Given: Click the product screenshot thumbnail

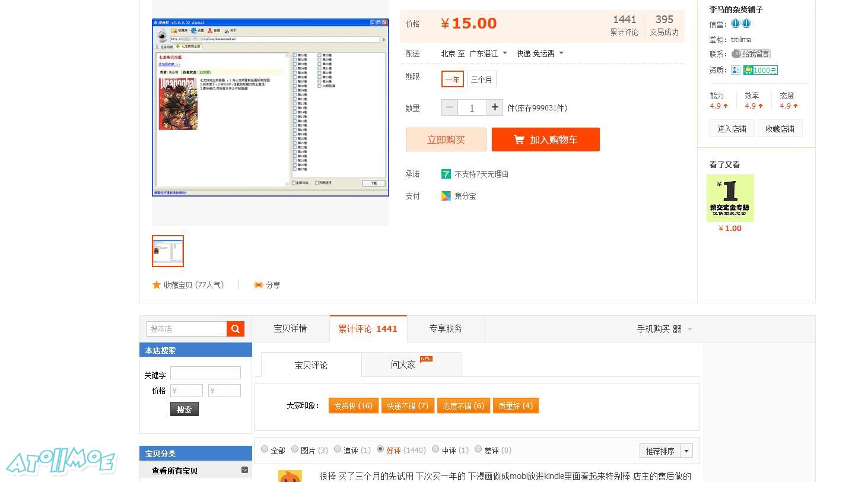Looking at the screenshot, I should tap(168, 251).
